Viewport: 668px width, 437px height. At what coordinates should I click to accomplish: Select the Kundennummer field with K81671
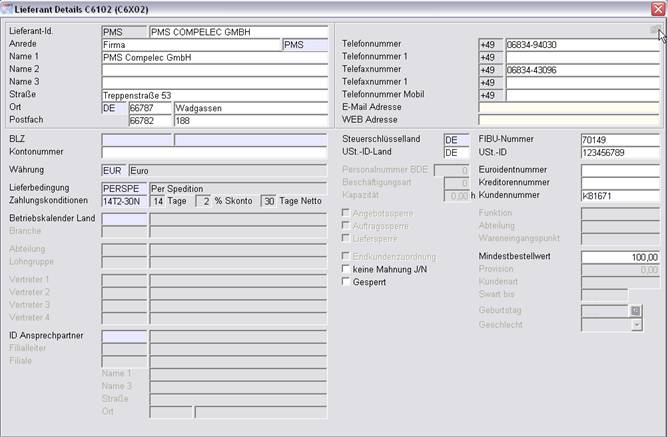[620, 195]
